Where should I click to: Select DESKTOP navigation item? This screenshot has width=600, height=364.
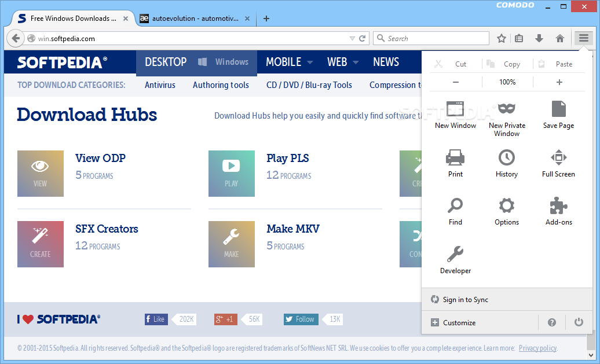166,62
